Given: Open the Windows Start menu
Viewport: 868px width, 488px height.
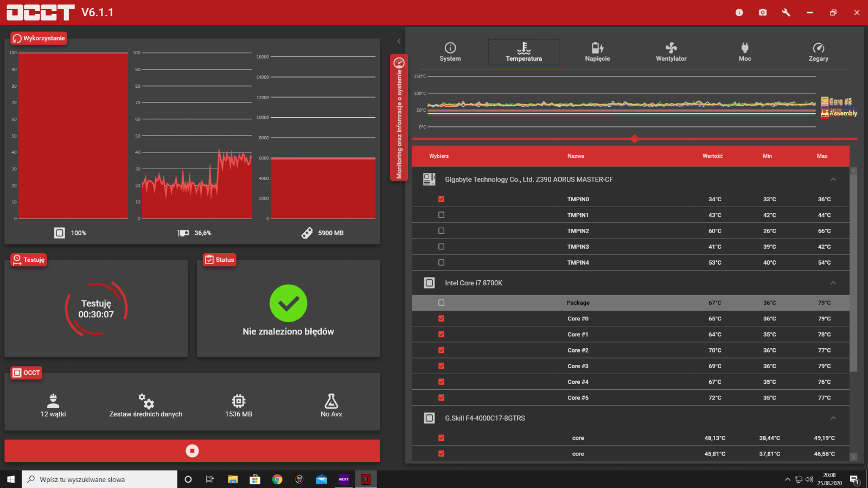Looking at the screenshot, I should 11,479.
